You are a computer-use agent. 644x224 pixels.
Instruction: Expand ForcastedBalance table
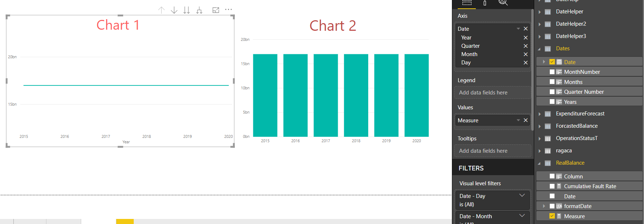pyautogui.click(x=540, y=126)
